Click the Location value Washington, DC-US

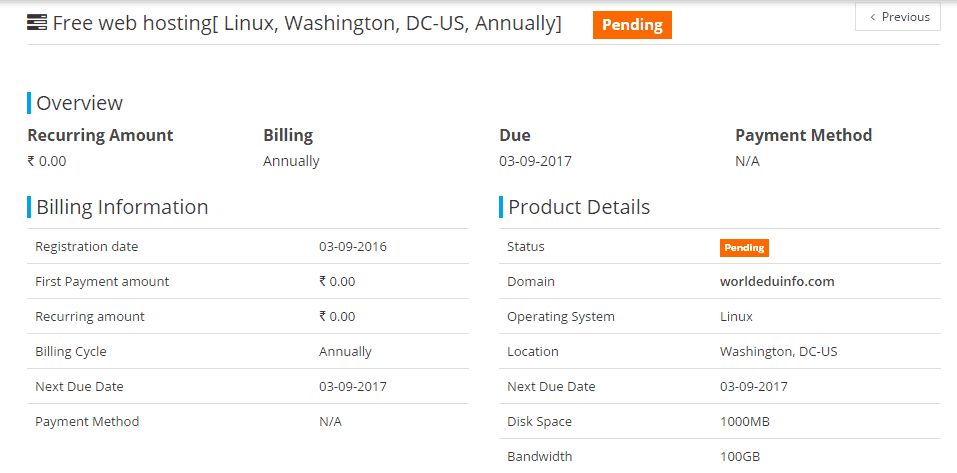[778, 352]
